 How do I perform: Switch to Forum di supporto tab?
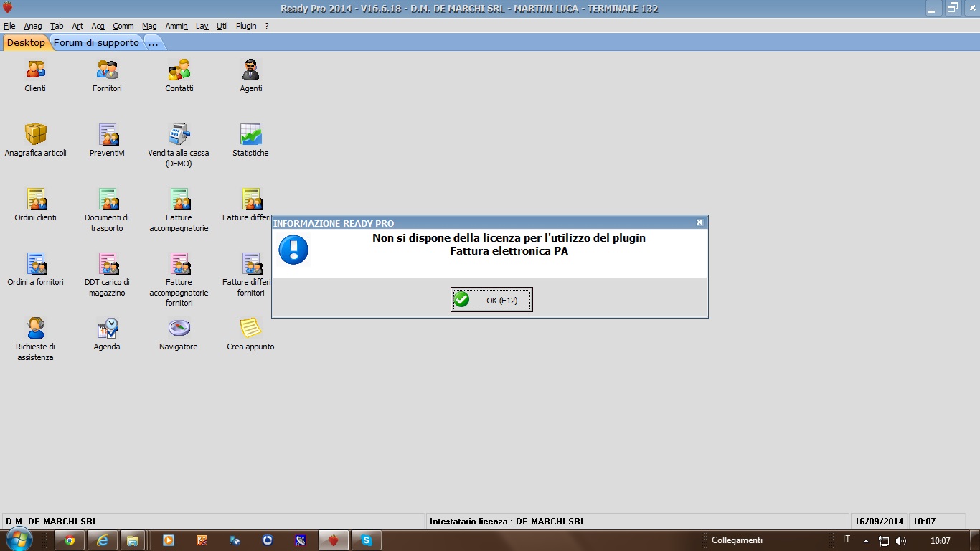pos(96,43)
